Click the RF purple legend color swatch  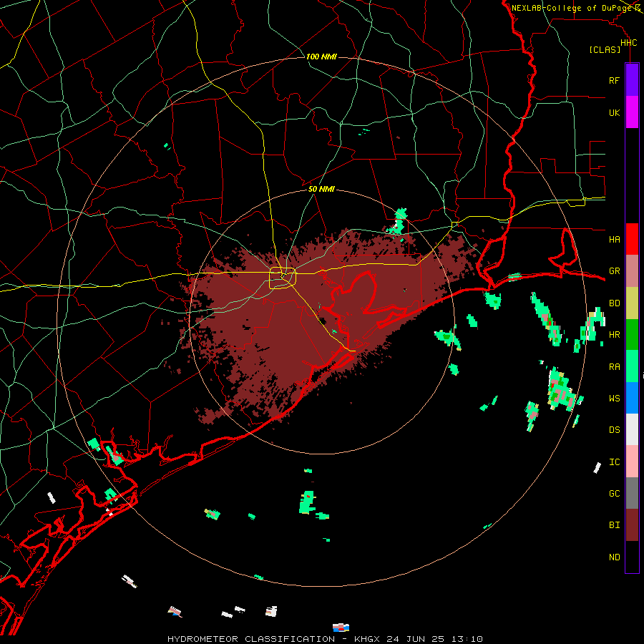(632, 80)
